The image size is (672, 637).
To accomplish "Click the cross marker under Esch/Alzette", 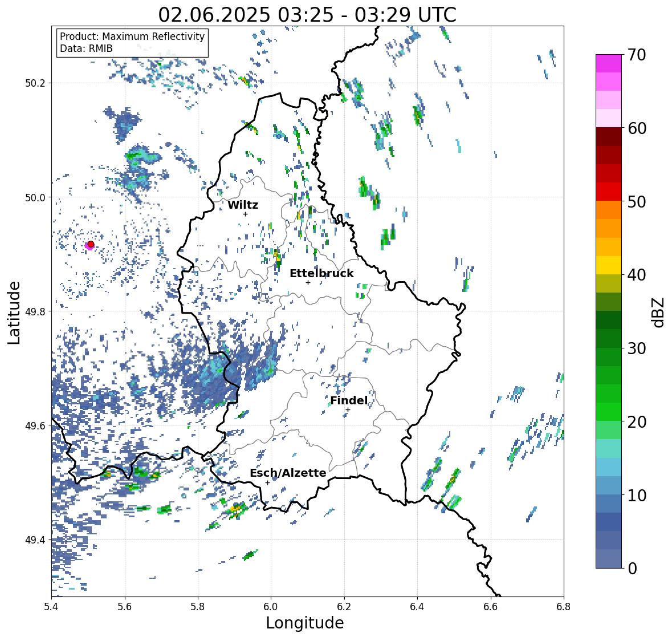I will 267,482.
